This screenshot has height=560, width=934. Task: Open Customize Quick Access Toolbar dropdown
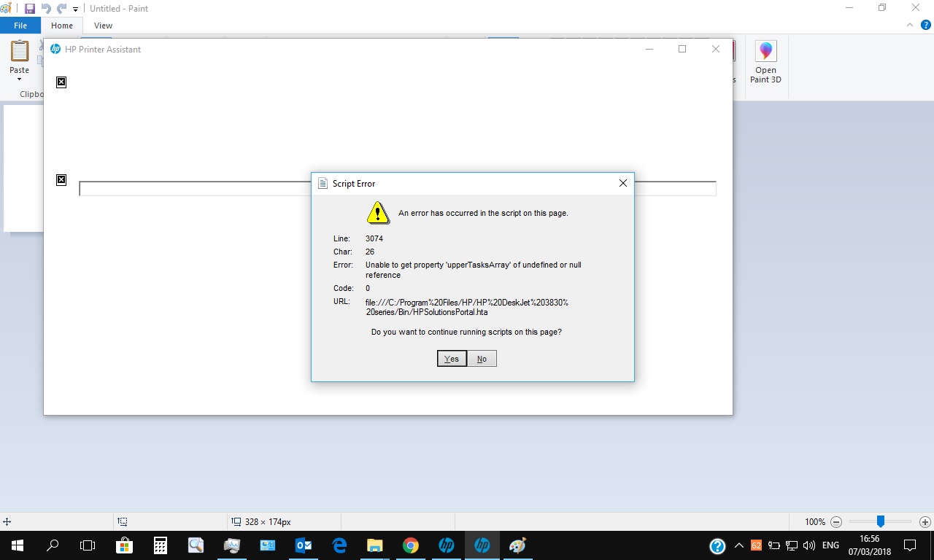coord(75,9)
